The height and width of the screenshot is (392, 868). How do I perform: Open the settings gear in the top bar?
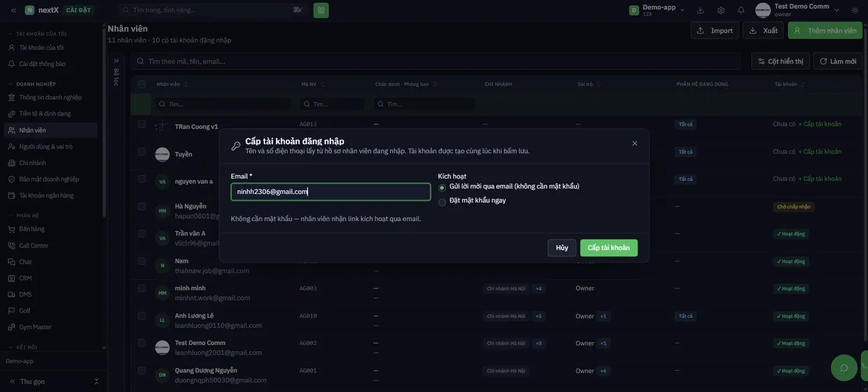(x=721, y=10)
